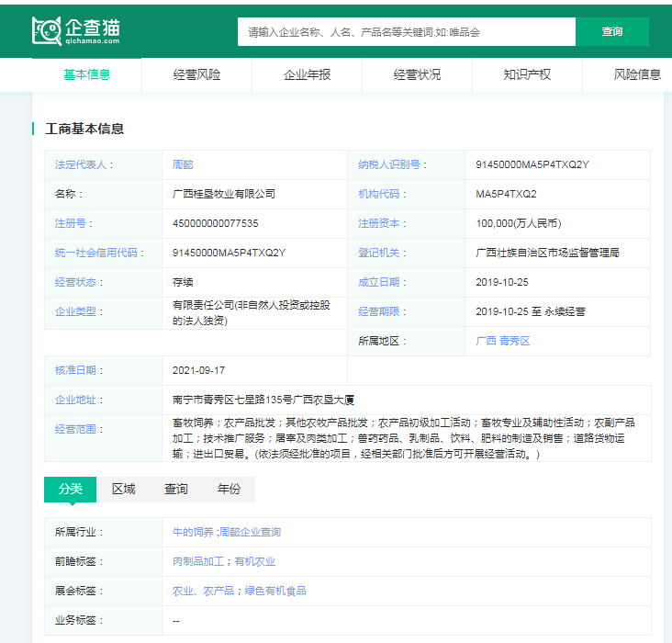This screenshot has height=643, width=672.
Task: Click the 统一社会信用代码 label link
Action: click(96, 253)
